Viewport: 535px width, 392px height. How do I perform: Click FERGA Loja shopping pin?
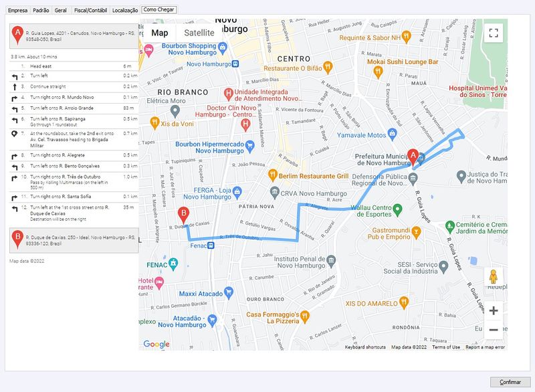[237, 193]
